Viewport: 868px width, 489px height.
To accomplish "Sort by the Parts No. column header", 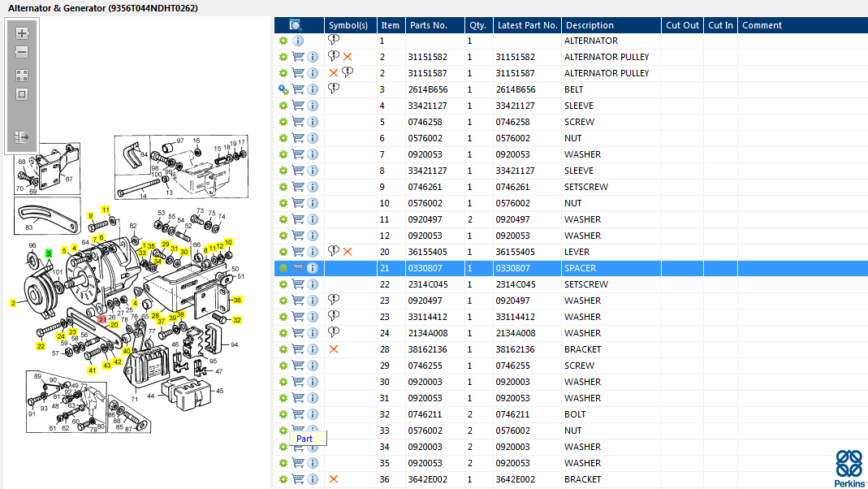I will pyautogui.click(x=434, y=25).
